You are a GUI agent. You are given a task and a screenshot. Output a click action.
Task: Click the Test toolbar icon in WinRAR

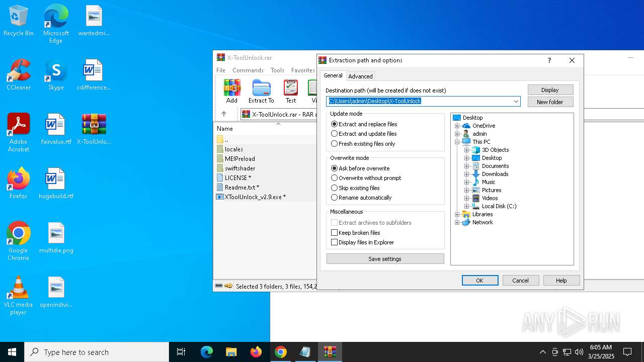(x=291, y=91)
